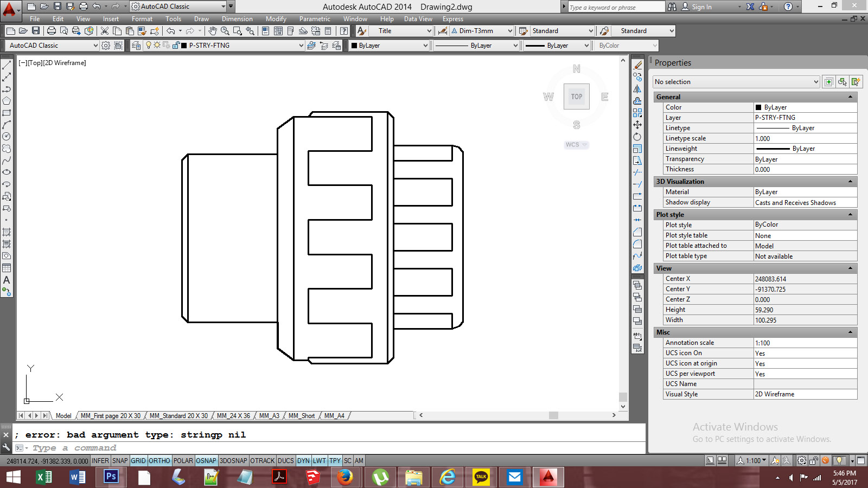
Task: Select the Polygon draw tool
Action: point(7,101)
